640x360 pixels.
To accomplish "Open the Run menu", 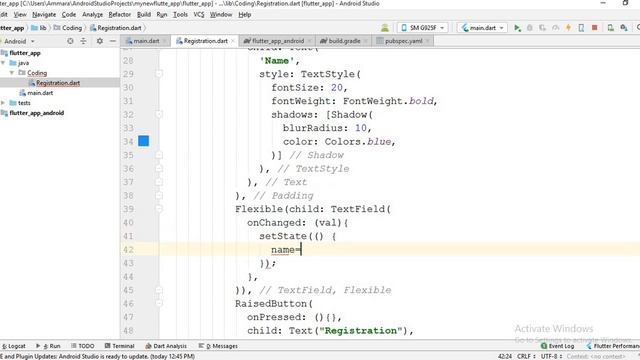I will point(162,15).
